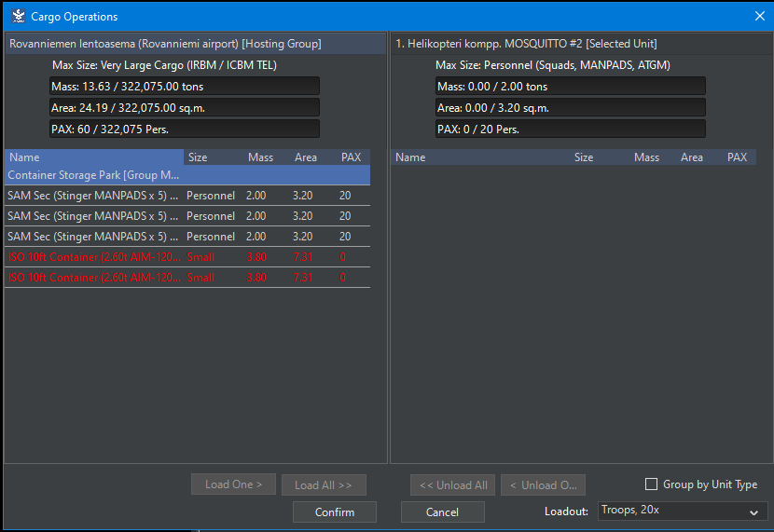Click the hosting group Area 24.19 bar
This screenshot has height=532, width=774.
tap(185, 107)
